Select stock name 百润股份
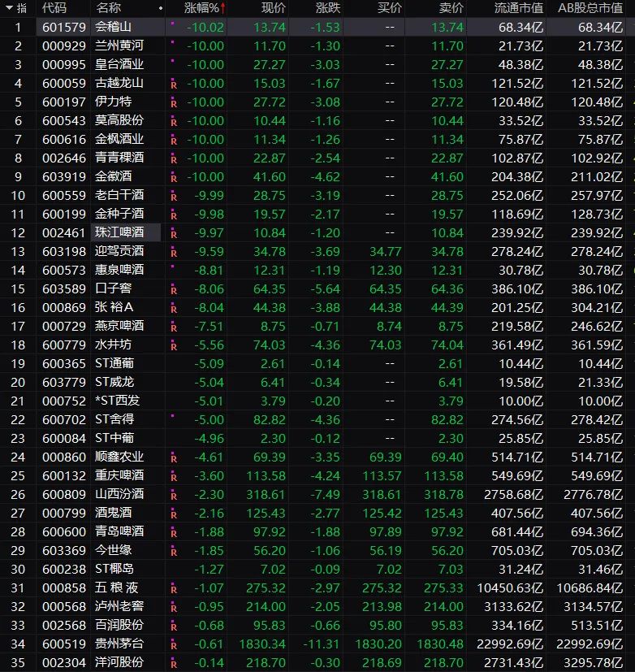 pyautogui.click(x=119, y=625)
